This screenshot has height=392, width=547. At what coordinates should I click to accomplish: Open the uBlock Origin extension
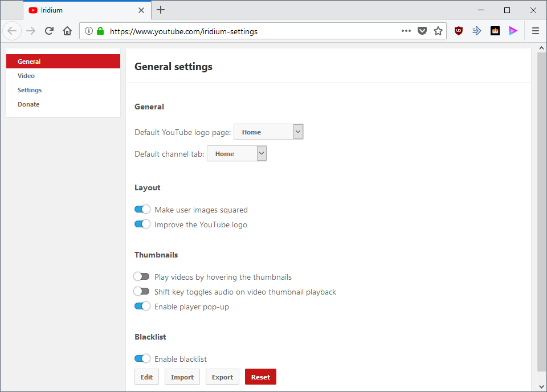coord(459,31)
